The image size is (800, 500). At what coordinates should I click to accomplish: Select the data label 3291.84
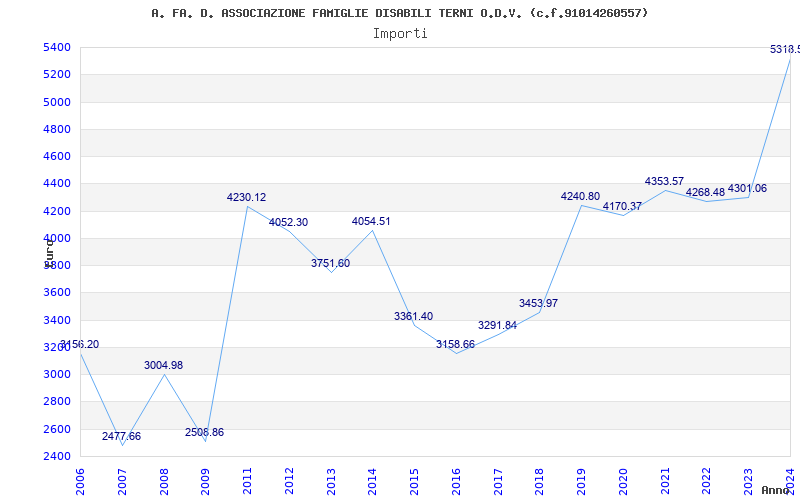coord(497,326)
